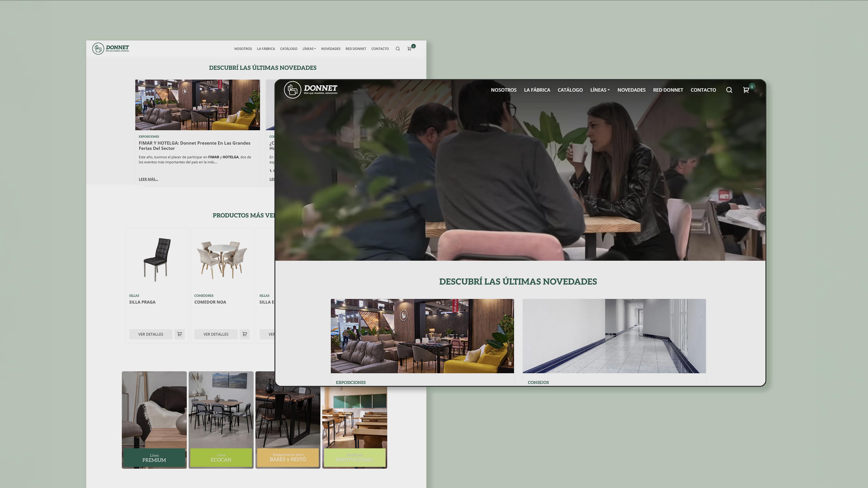
Task: Click LEER MÁS under the FIMAR y HOTELGA article
Action: [x=148, y=179]
